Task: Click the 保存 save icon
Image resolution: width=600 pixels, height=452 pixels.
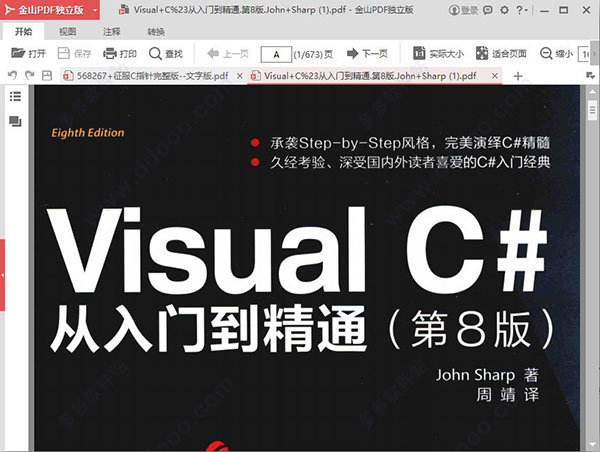Action: [x=74, y=53]
